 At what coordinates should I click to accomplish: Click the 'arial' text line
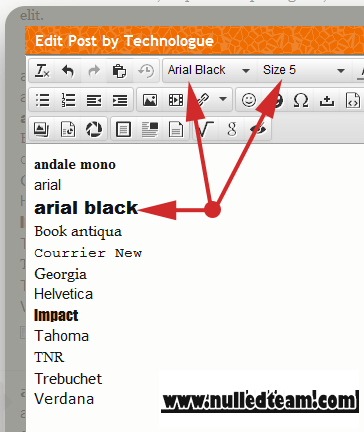48,185
